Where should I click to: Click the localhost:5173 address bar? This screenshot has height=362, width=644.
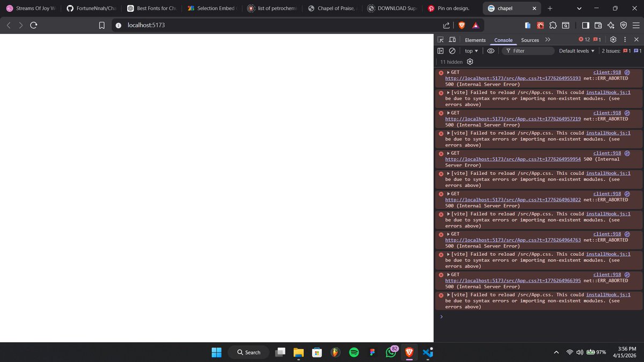point(279,25)
